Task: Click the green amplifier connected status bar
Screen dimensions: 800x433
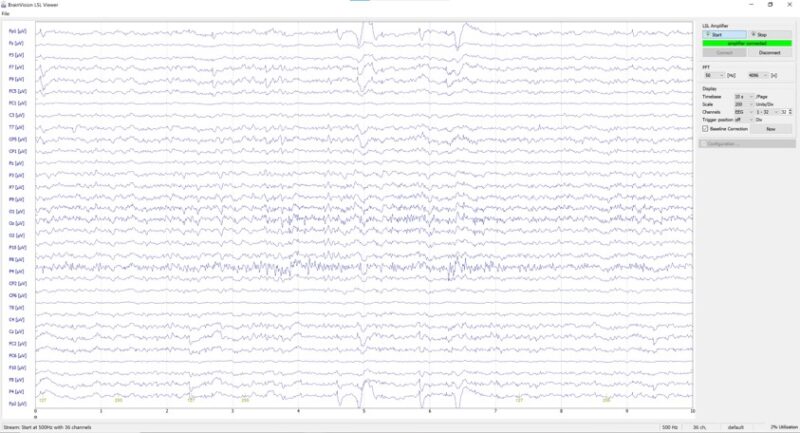Action: click(747, 43)
